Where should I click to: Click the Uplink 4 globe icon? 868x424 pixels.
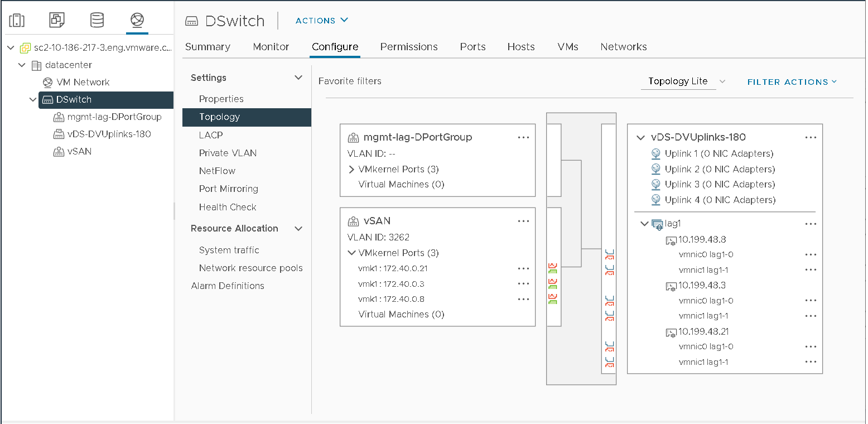656,200
